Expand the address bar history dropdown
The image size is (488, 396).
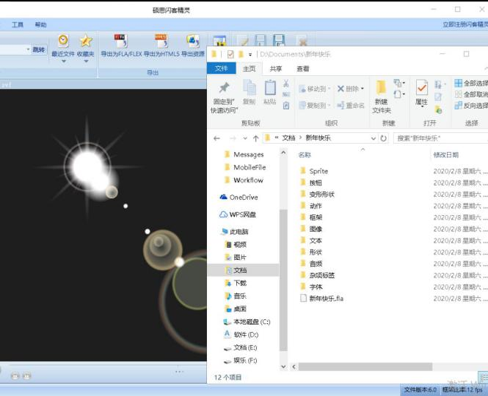coord(373,138)
